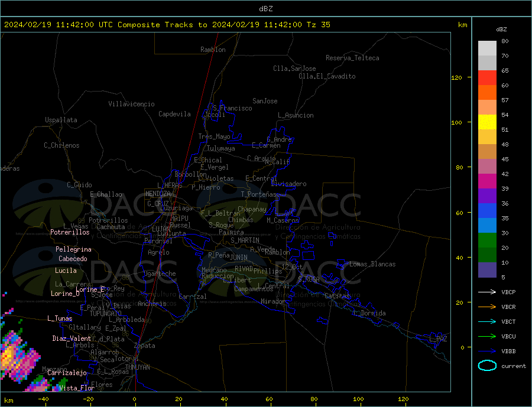Click the green VBCU arrow legend icon
Viewport: 532px width, 407px height.
point(487,337)
